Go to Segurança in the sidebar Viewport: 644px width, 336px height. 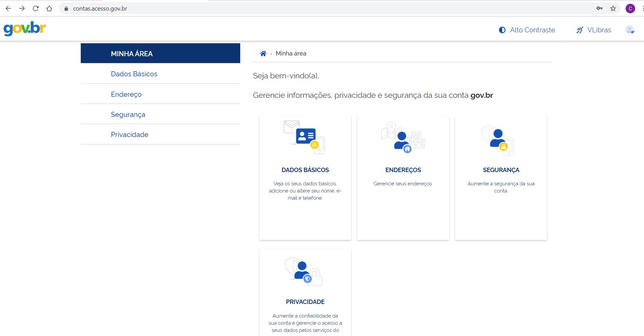128,114
